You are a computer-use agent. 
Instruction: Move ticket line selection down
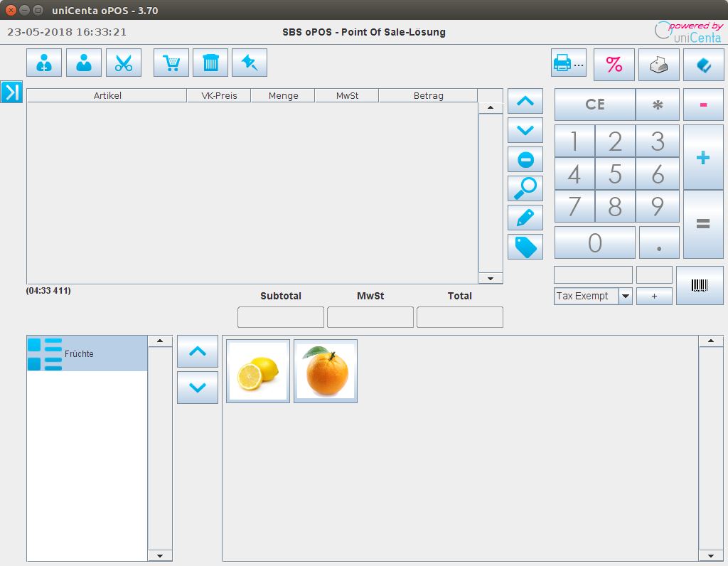point(525,130)
